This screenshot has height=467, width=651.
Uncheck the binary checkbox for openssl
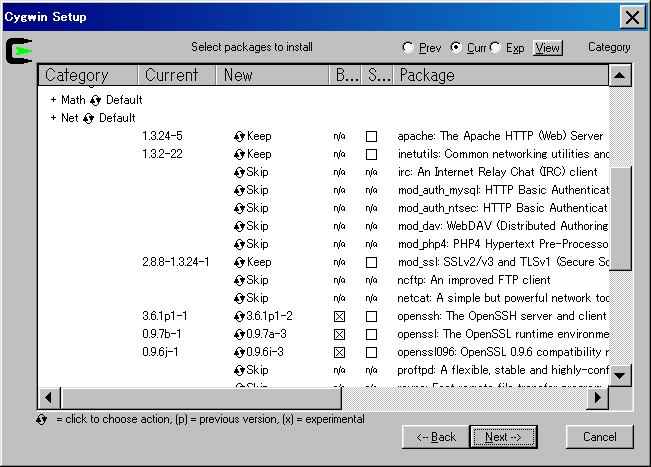point(339,335)
